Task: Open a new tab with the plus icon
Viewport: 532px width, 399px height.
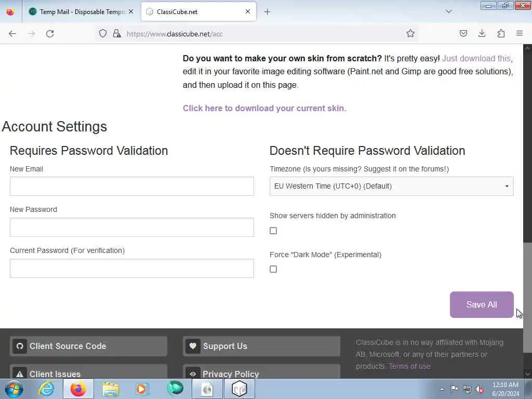Action: coord(267,12)
